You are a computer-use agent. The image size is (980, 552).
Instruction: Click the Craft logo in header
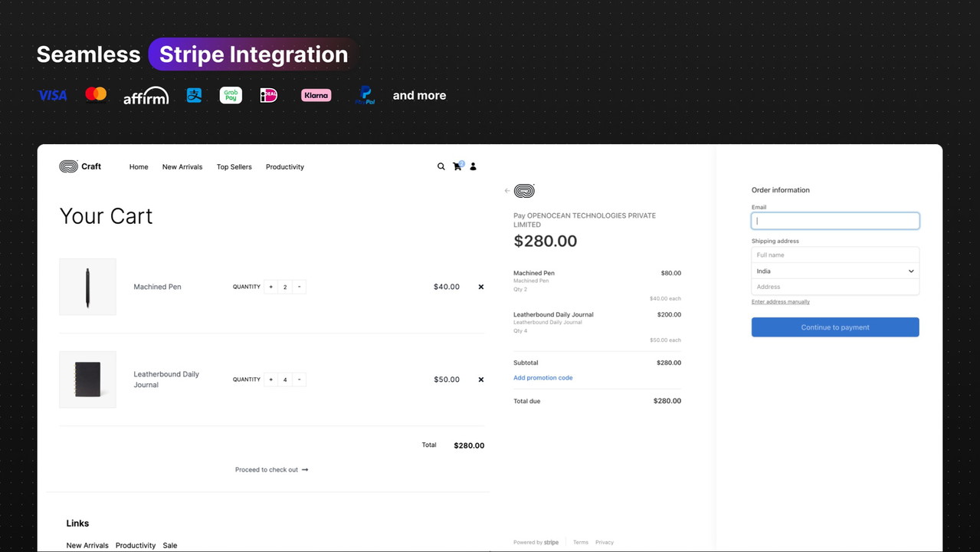(x=80, y=166)
